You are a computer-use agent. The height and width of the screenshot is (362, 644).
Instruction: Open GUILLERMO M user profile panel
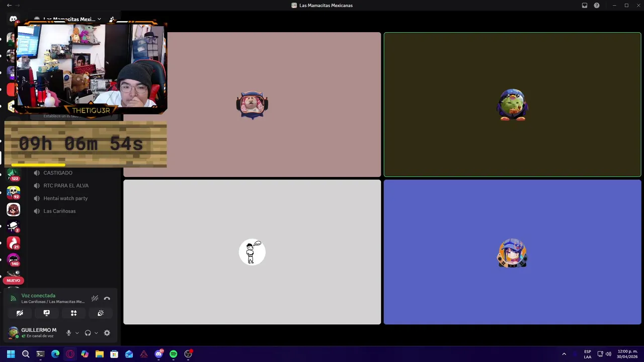coord(33,332)
